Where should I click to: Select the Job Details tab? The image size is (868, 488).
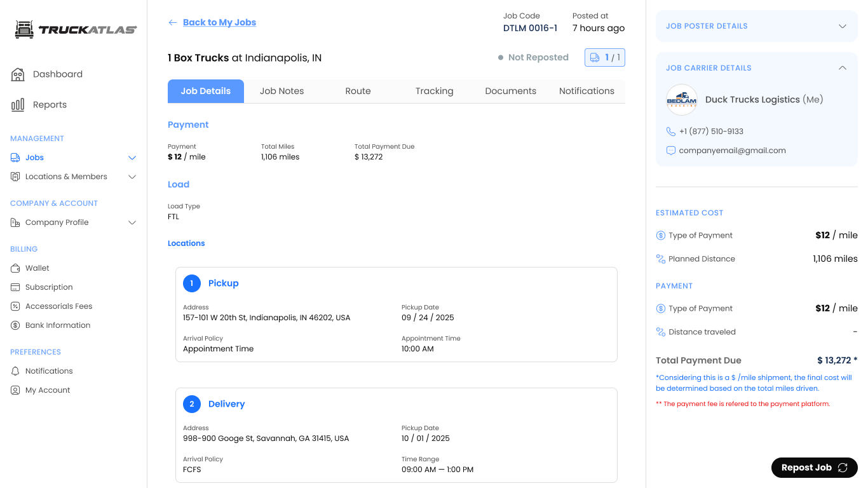click(206, 91)
